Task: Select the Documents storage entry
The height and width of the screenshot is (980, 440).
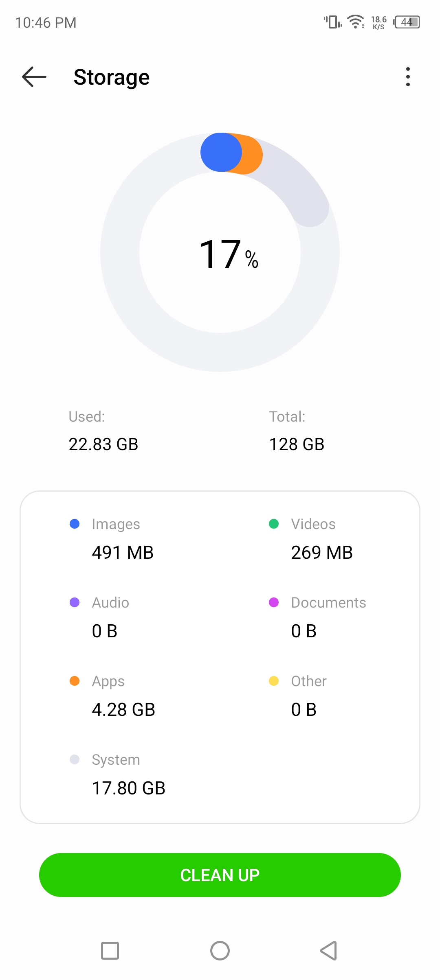Action: [x=317, y=617]
